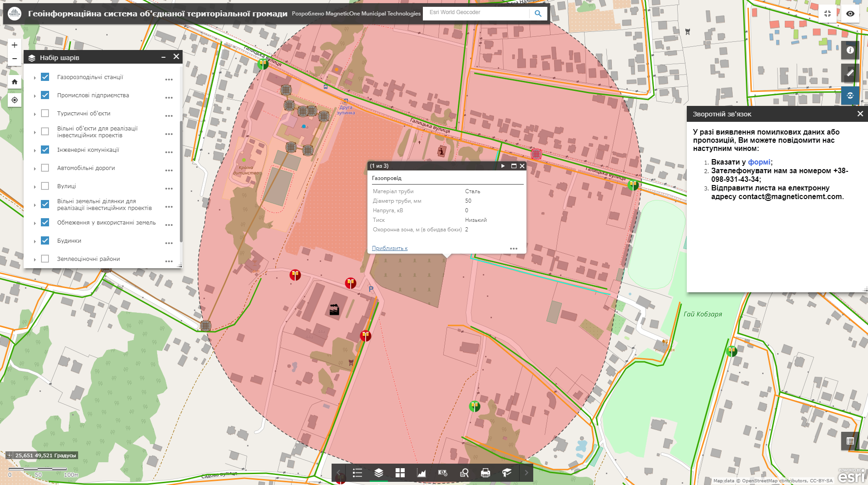Select the bookmark tool in the toolbar
Screen dimensions: 868x485
(x=507, y=473)
